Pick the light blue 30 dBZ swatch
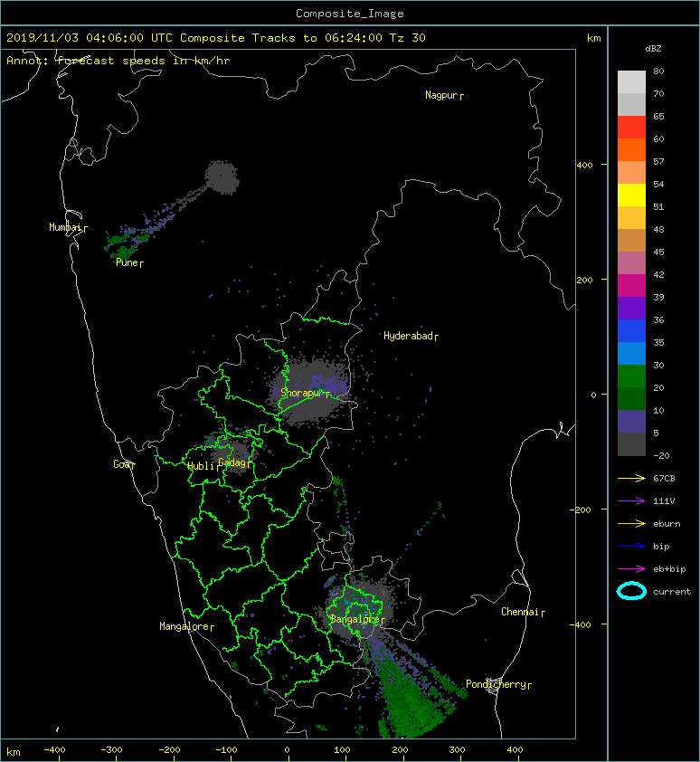The image size is (700, 762). point(631,353)
